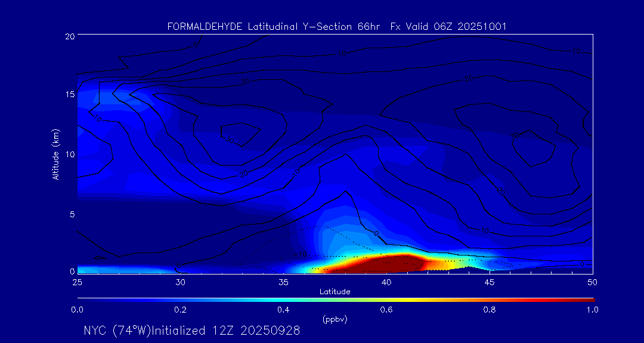Click the FORMALDEHYDE Latitudinal Y-Section plot title

click(337, 27)
